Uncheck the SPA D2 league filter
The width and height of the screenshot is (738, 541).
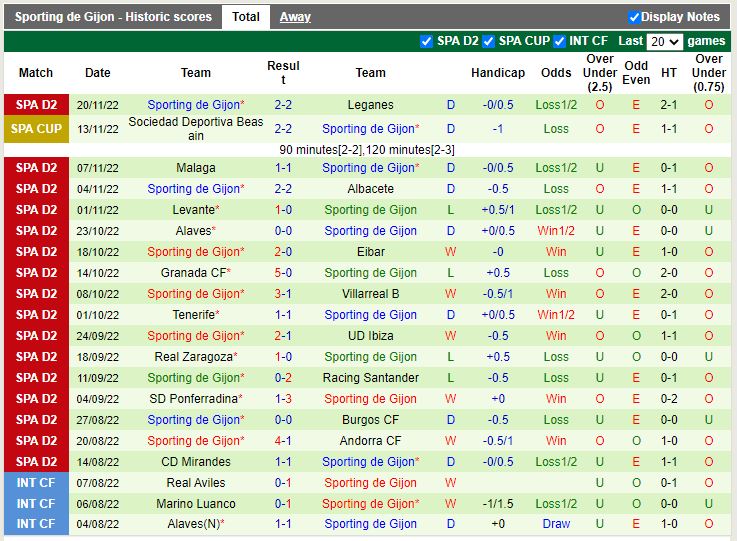tap(426, 41)
